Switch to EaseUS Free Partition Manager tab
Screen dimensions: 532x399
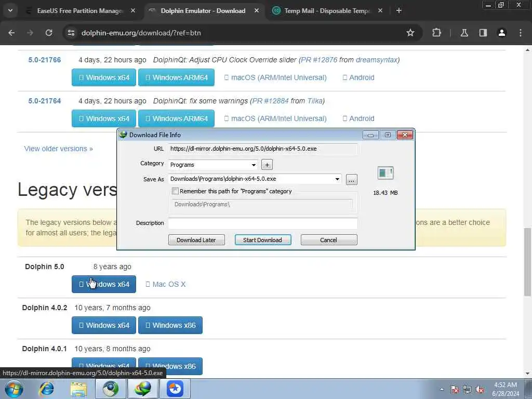point(81,11)
